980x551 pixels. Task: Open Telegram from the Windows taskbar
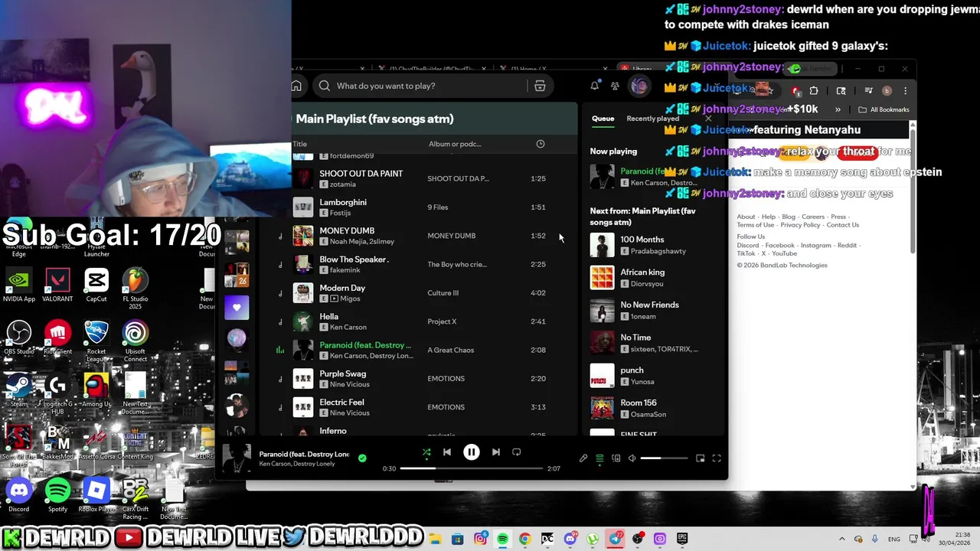pyautogui.click(x=616, y=539)
